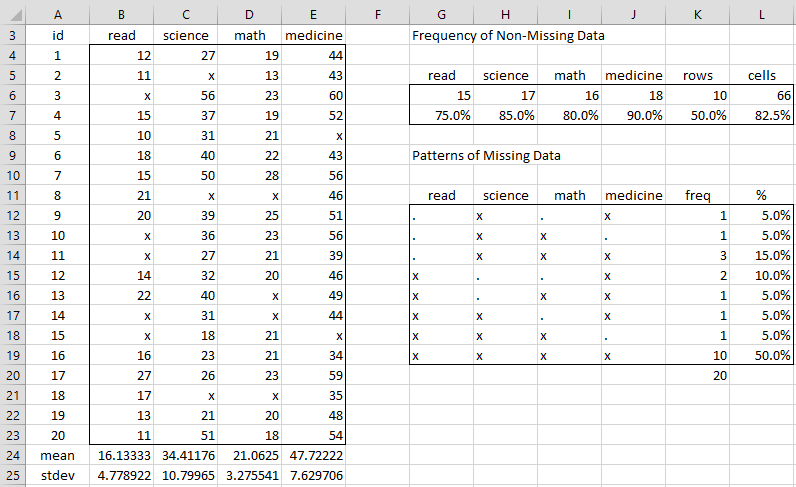Select the "cells" header in the frequency table
796x487 pixels.
tap(762, 75)
